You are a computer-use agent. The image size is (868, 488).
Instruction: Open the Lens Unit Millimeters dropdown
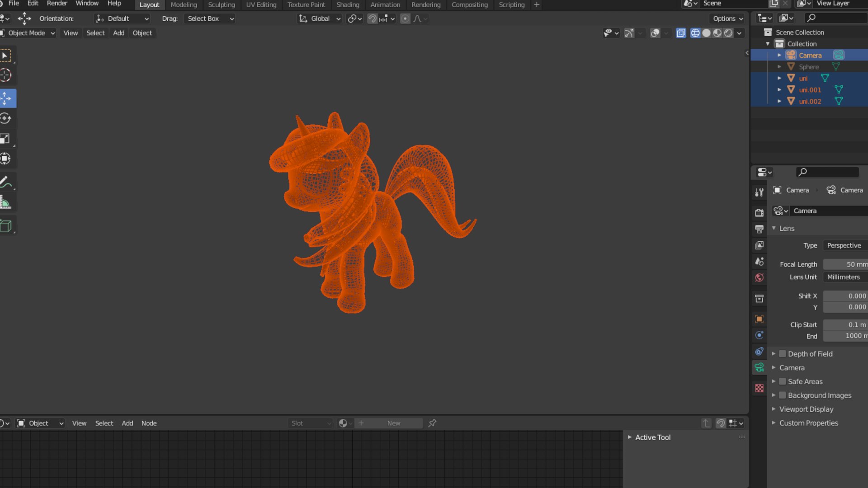pyautogui.click(x=845, y=277)
